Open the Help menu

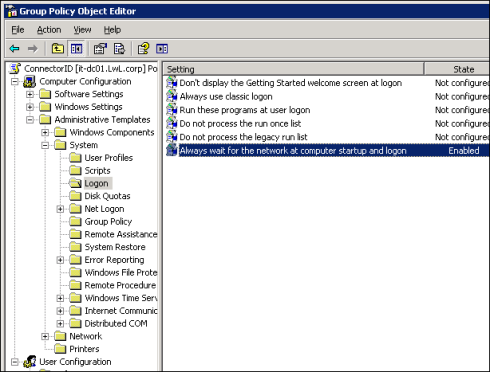pyautogui.click(x=112, y=30)
